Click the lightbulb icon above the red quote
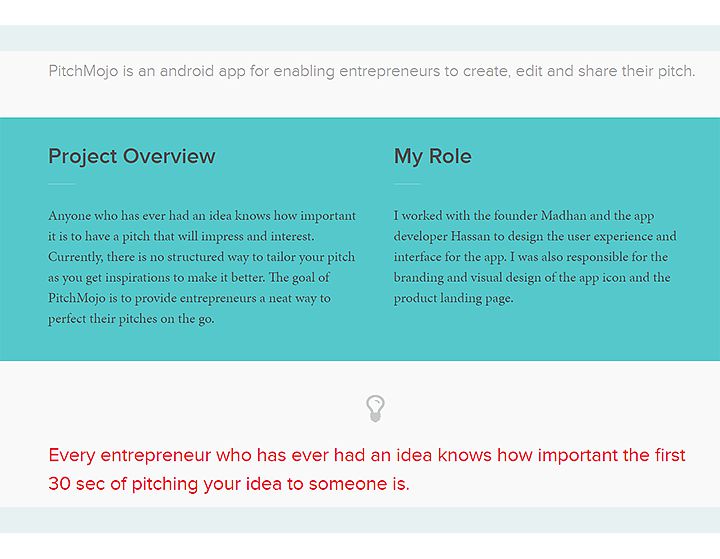The width and height of the screenshot is (720, 559). click(375, 408)
